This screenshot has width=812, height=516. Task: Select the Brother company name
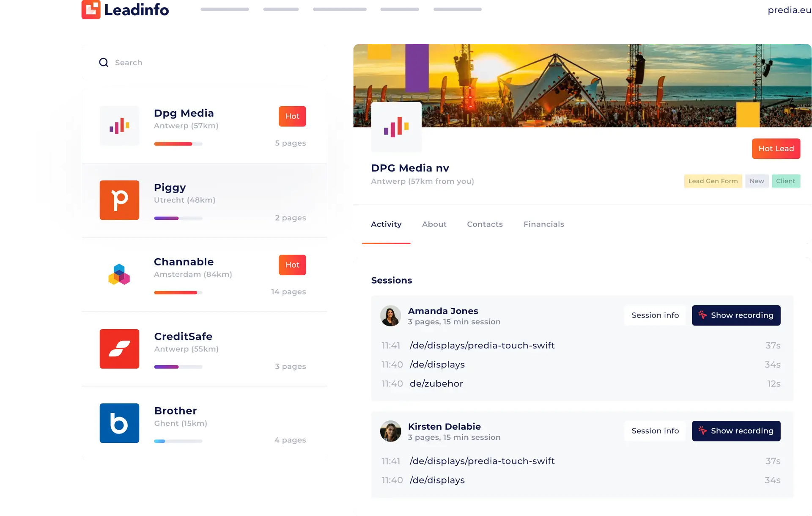[x=176, y=411]
